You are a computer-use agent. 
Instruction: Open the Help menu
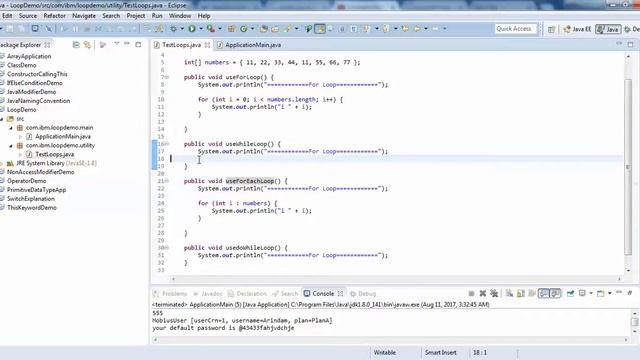pos(204,16)
